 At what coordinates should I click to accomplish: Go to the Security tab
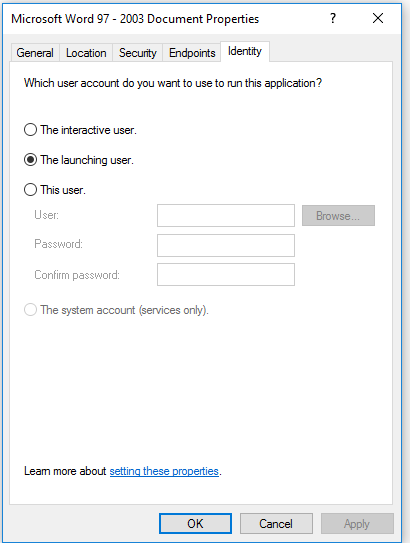tap(137, 53)
